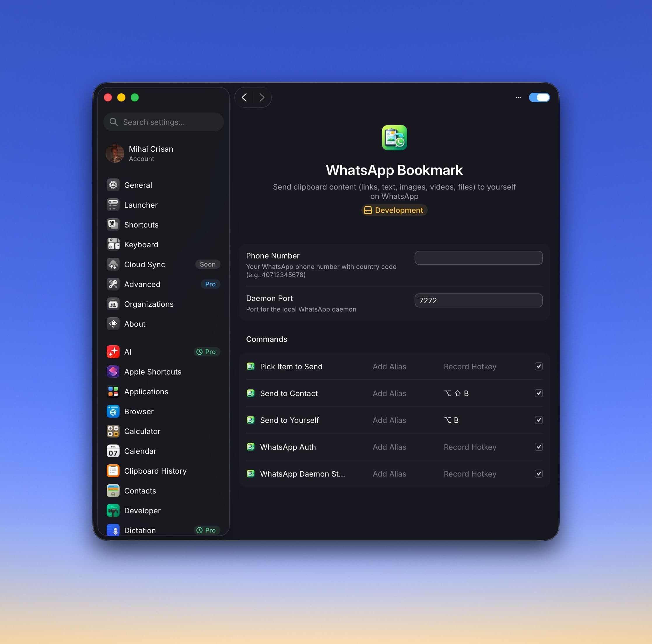Toggle the WhatsApp Bookmark extension switch

(x=539, y=97)
